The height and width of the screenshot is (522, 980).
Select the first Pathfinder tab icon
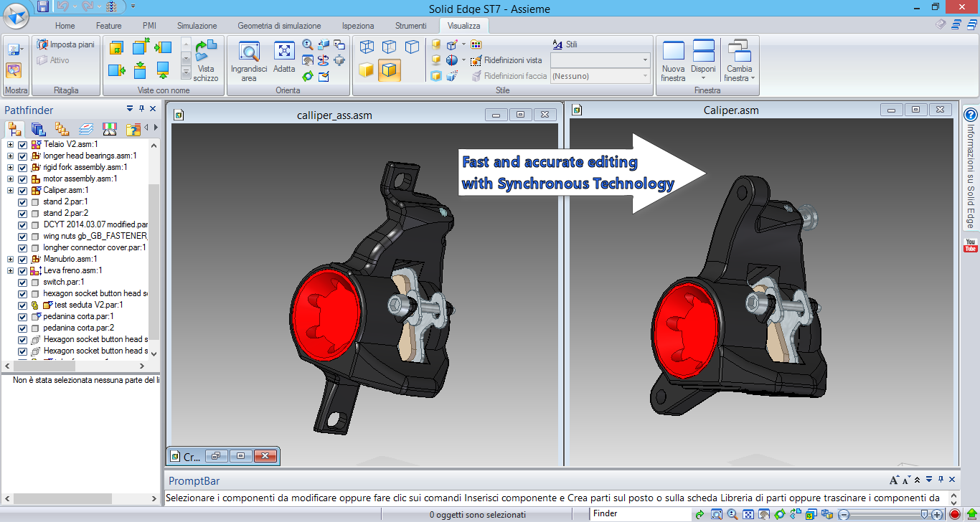coord(15,129)
